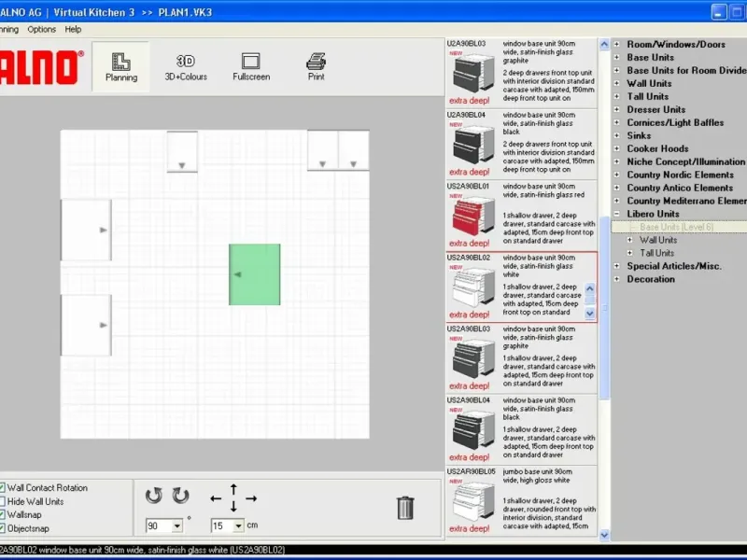Image resolution: width=747 pixels, height=560 pixels.
Task: Select Country Antico Elements category
Action: [x=680, y=188]
